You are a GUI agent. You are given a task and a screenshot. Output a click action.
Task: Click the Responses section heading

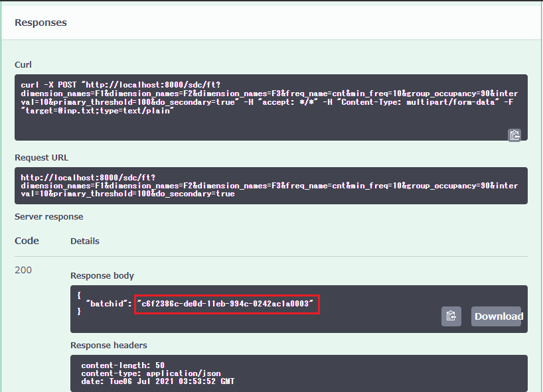coord(40,23)
